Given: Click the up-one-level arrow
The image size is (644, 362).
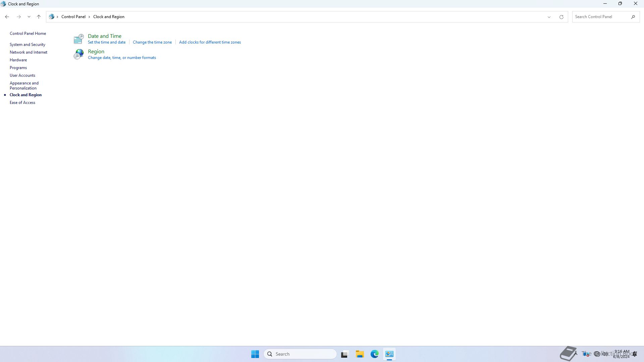Looking at the screenshot, I should [x=39, y=17].
